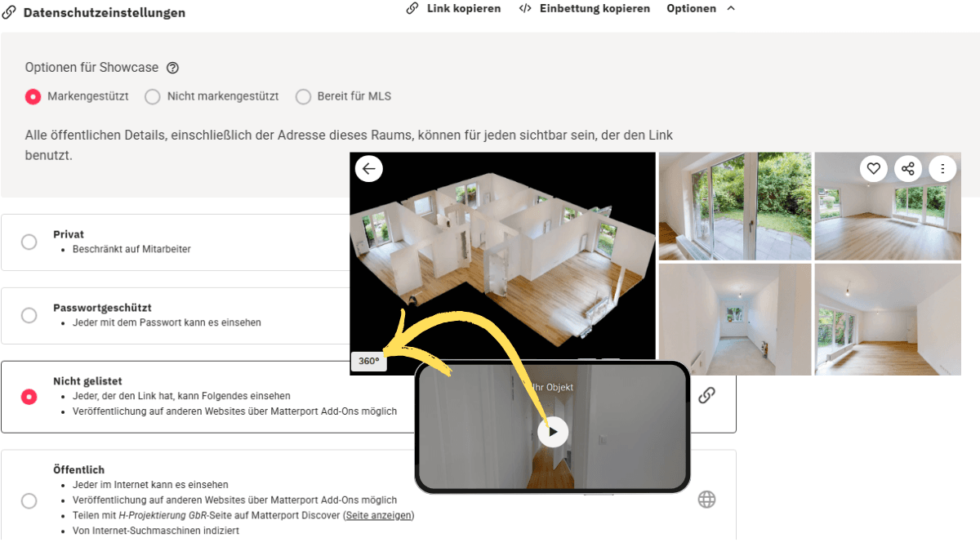This screenshot has height=551, width=980.
Task: Open the bottom-right room photo with lamp
Action: (x=888, y=319)
